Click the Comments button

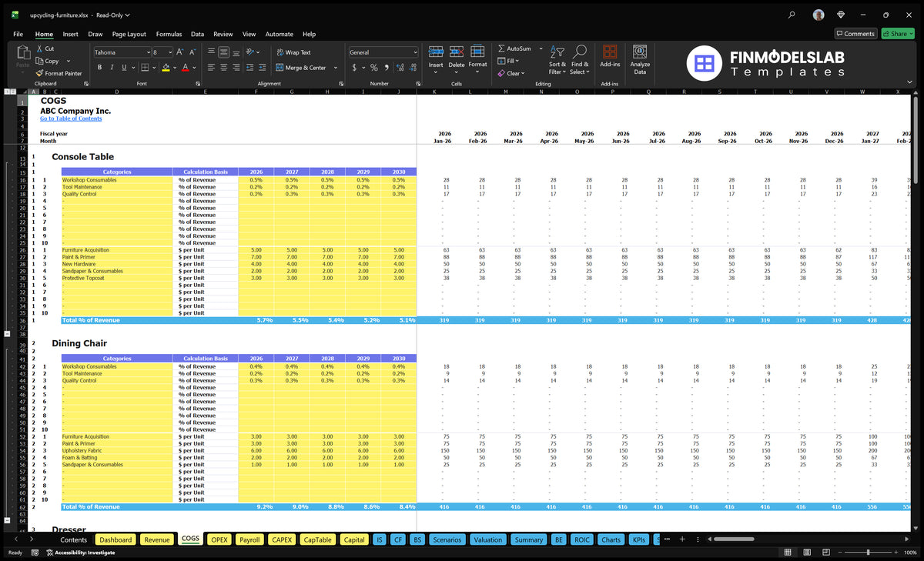point(855,34)
